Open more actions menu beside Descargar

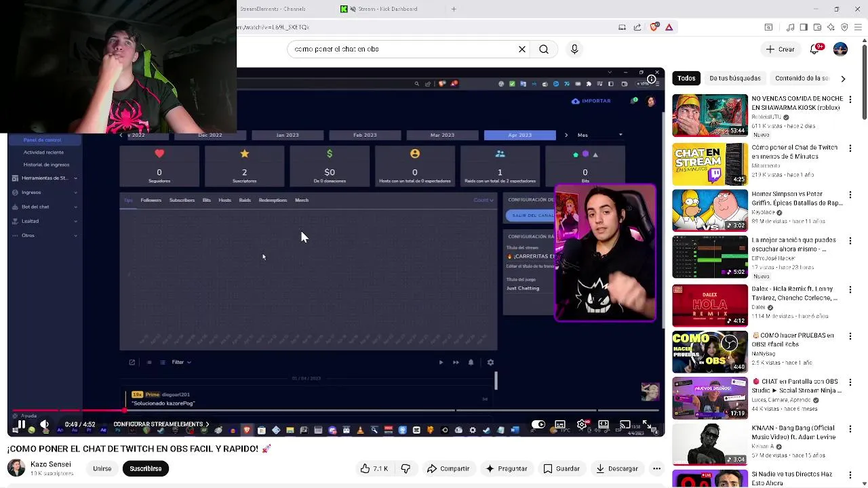(x=656, y=468)
